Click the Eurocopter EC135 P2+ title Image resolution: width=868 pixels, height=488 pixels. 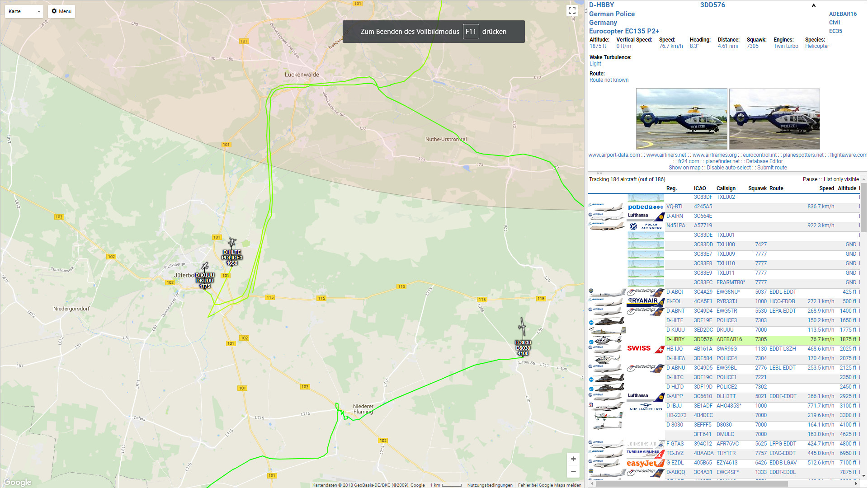pyautogui.click(x=624, y=31)
